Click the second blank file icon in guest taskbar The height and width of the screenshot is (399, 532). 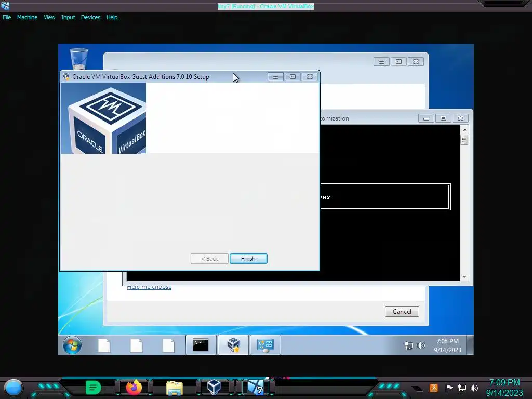tap(136, 345)
